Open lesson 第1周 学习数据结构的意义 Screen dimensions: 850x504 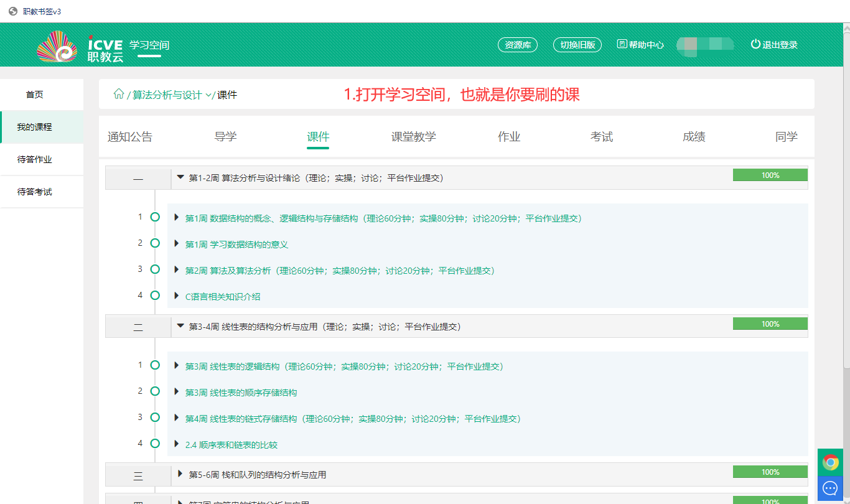(x=236, y=245)
